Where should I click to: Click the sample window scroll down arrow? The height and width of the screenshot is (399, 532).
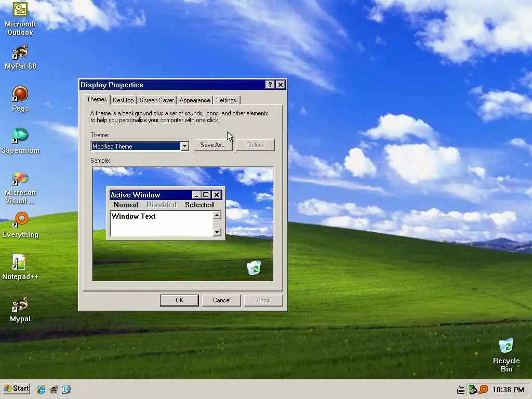217,232
